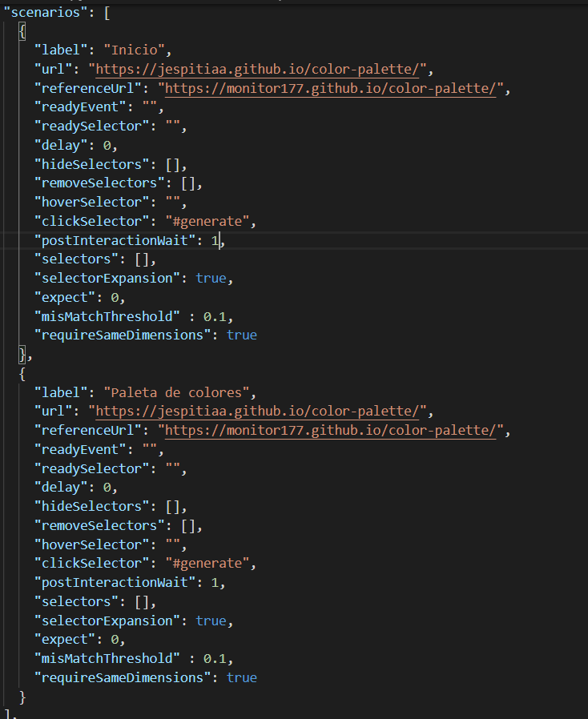
Task: Click the "hideSelectors" key in the Paleta de colores scenario
Action: tap(92, 506)
